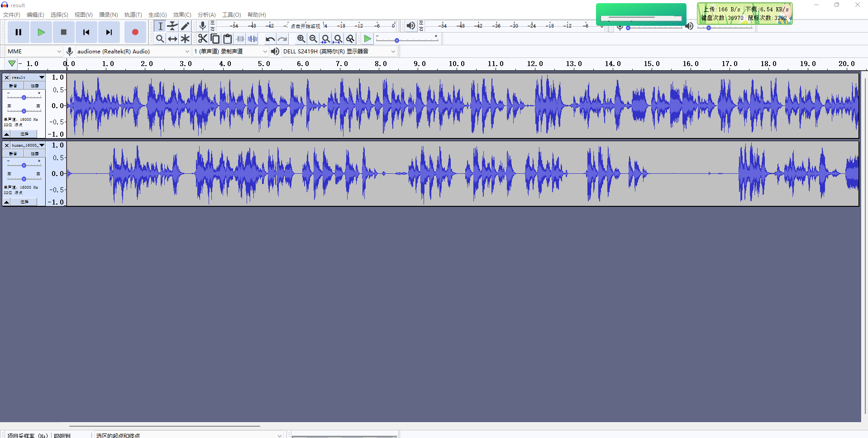Open the audiome Realtek recording device dropdown
Image resolution: width=868 pixels, height=438 pixels.
point(133,51)
